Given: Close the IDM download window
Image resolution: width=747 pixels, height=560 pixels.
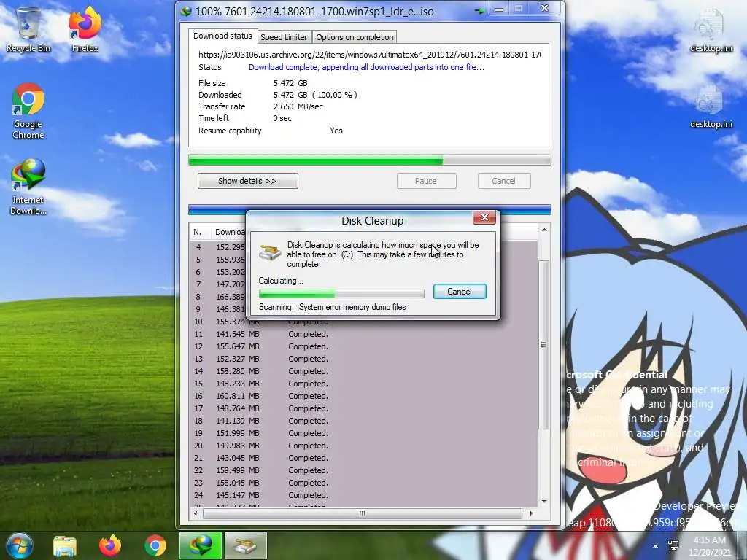Looking at the screenshot, I should pyautogui.click(x=544, y=9).
